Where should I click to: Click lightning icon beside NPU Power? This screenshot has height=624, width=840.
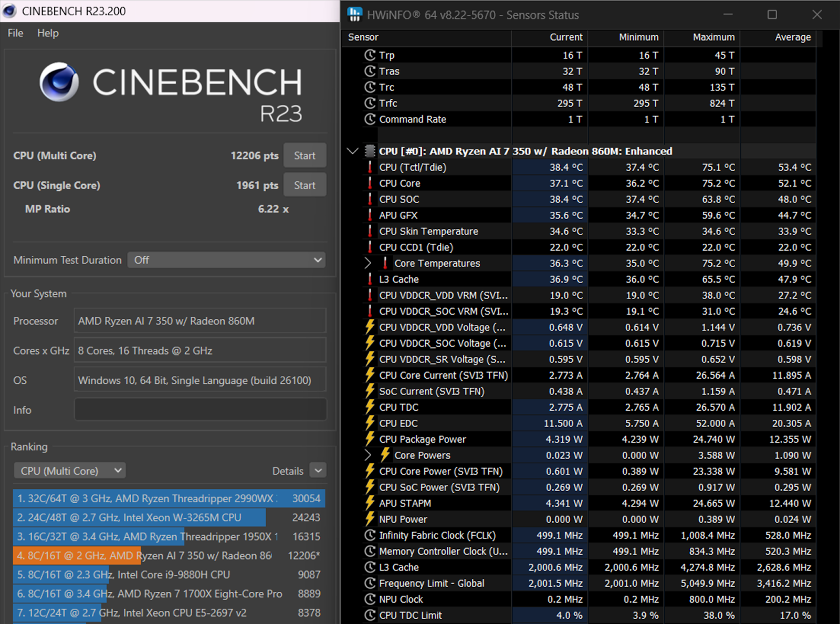(370, 519)
